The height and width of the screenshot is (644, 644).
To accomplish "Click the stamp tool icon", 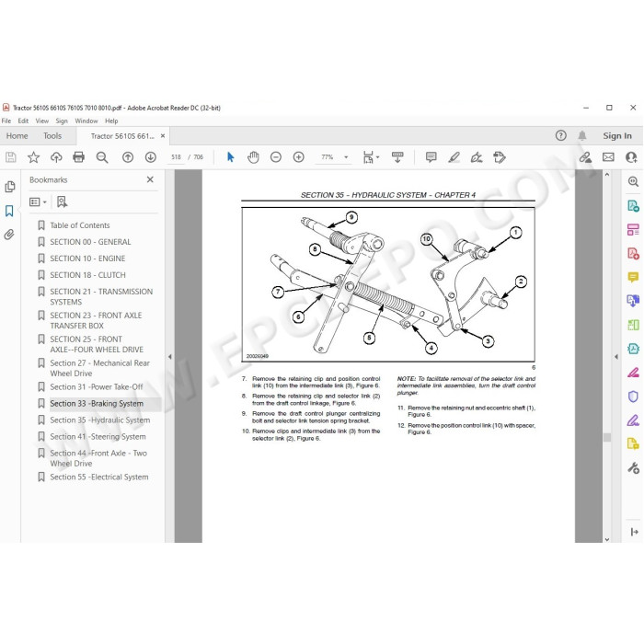I will (x=500, y=157).
